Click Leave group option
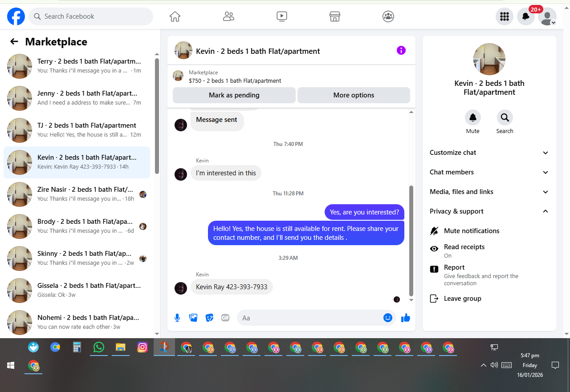The image size is (570, 392). click(489, 299)
